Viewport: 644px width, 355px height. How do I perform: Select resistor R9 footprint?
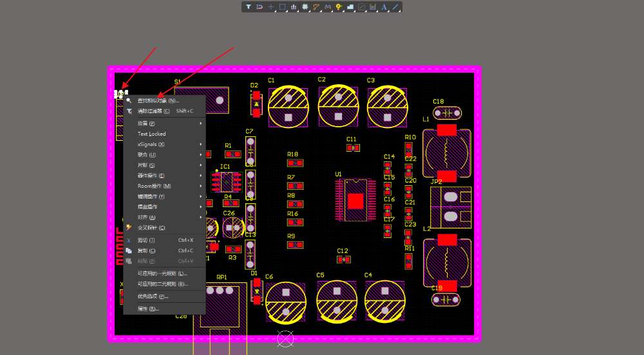295,245
